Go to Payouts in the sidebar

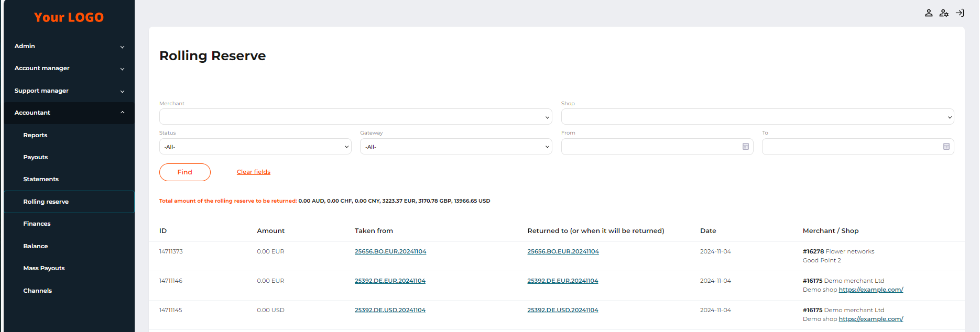[36, 157]
